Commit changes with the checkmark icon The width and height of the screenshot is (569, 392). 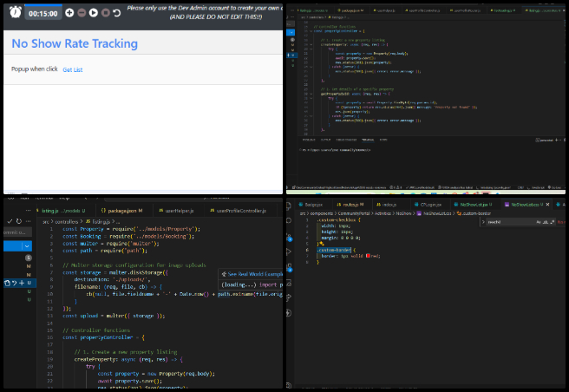pos(10,221)
